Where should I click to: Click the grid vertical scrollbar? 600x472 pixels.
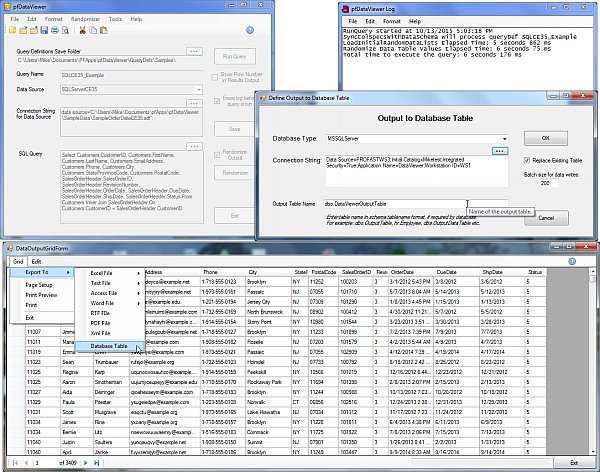[592, 361]
